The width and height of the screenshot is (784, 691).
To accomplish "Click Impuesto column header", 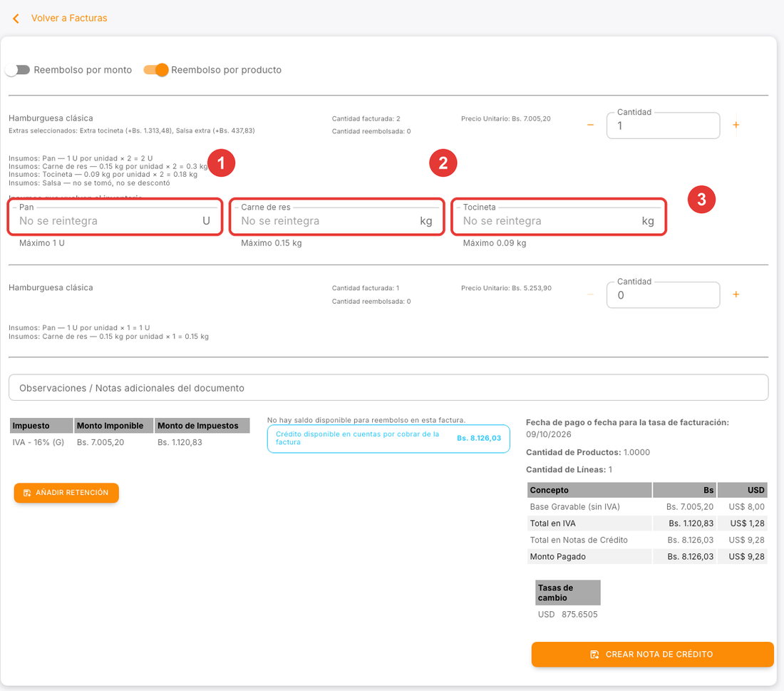I will point(41,426).
